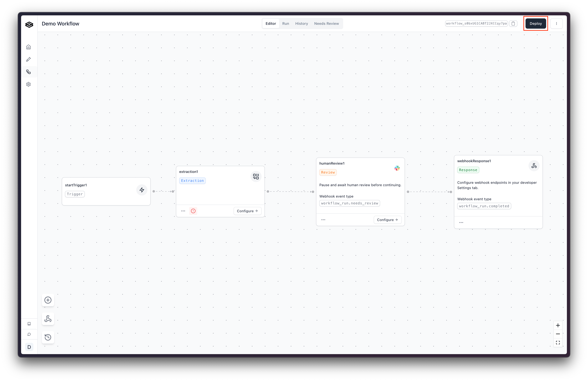The width and height of the screenshot is (588, 381).
Task: Click Configure on the humanReview1 node
Action: pos(387,220)
